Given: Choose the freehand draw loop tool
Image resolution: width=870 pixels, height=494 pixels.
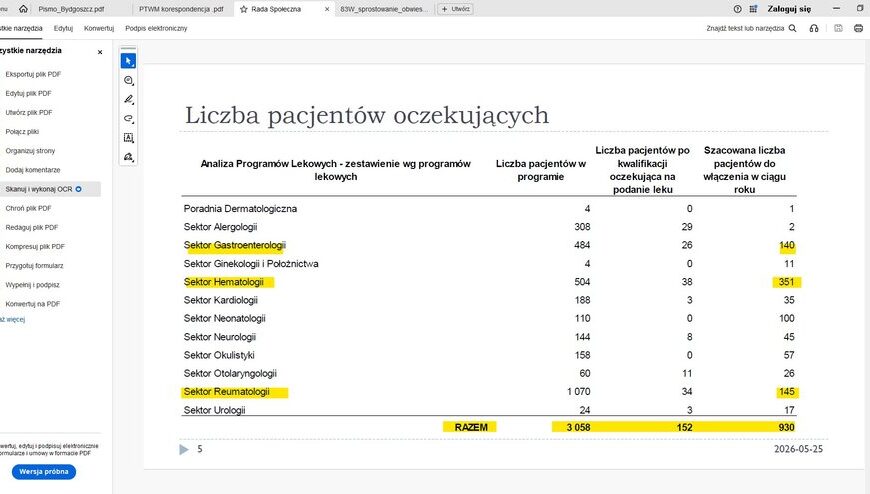Looking at the screenshot, I should click(x=128, y=118).
